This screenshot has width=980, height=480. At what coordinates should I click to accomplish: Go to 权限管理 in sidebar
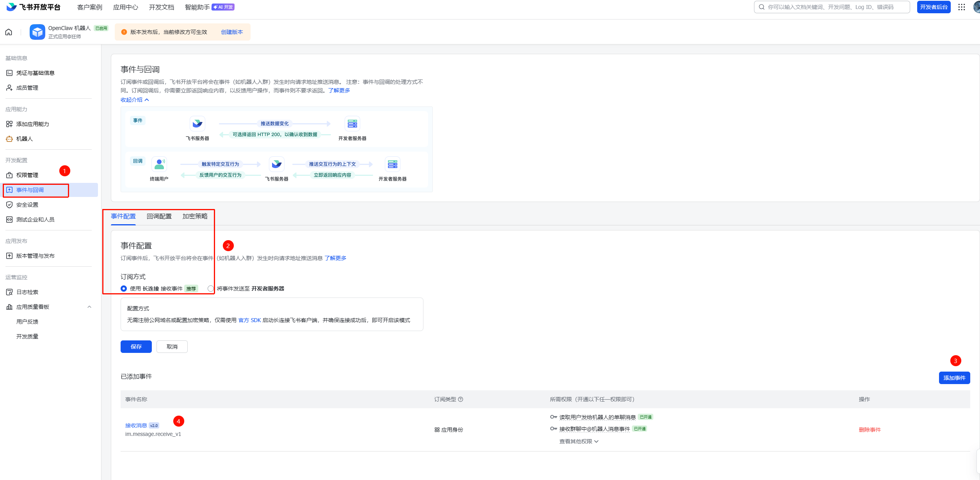tap(27, 175)
